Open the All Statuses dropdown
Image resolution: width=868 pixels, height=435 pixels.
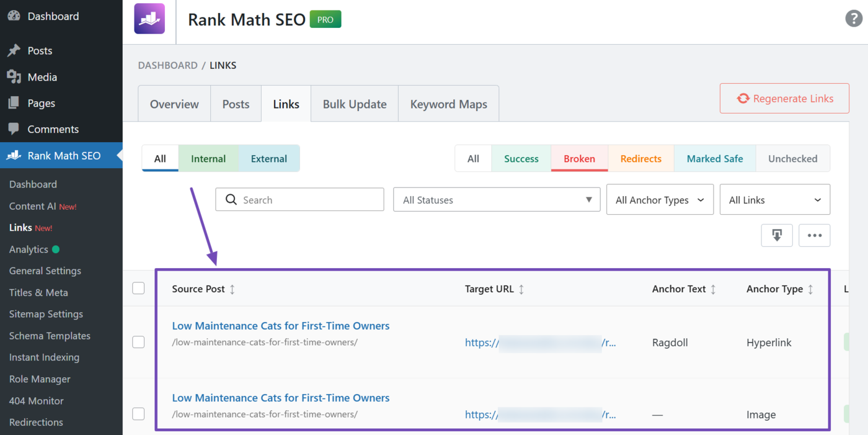tap(496, 199)
